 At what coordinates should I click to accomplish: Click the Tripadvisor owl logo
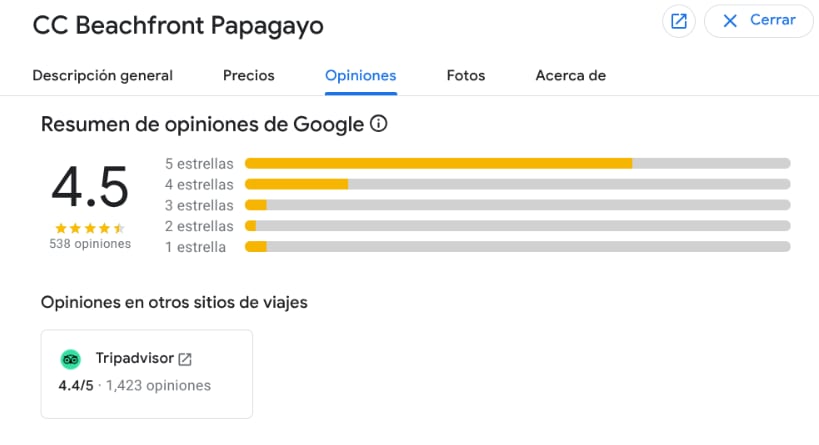point(70,359)
